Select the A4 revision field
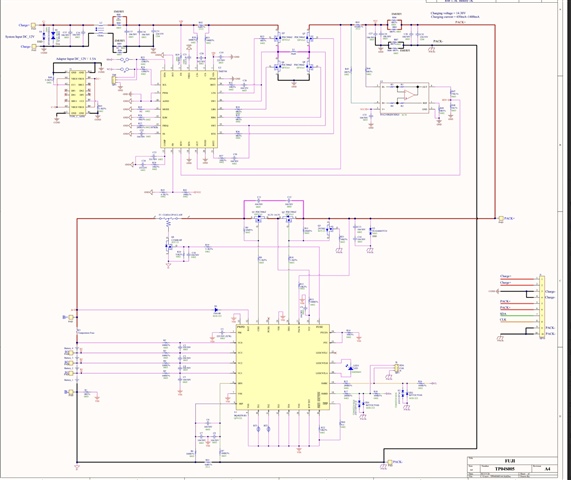571x480 pixels. tap(547, 469)
